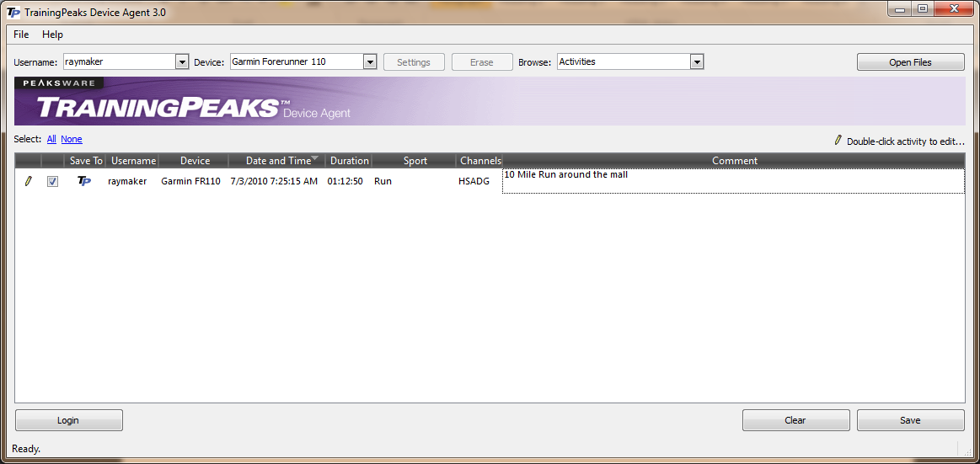Sort by the Device column header
The image size is (980, 464).
click(x=195, y=161)
